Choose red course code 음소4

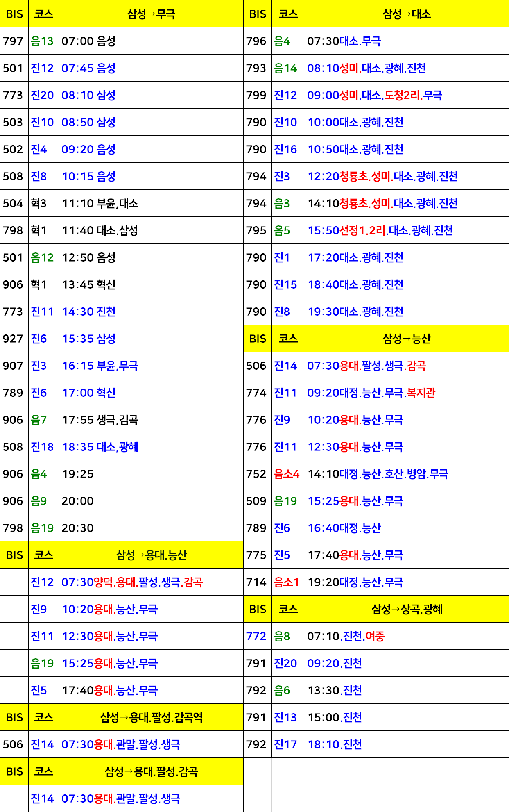287,474
